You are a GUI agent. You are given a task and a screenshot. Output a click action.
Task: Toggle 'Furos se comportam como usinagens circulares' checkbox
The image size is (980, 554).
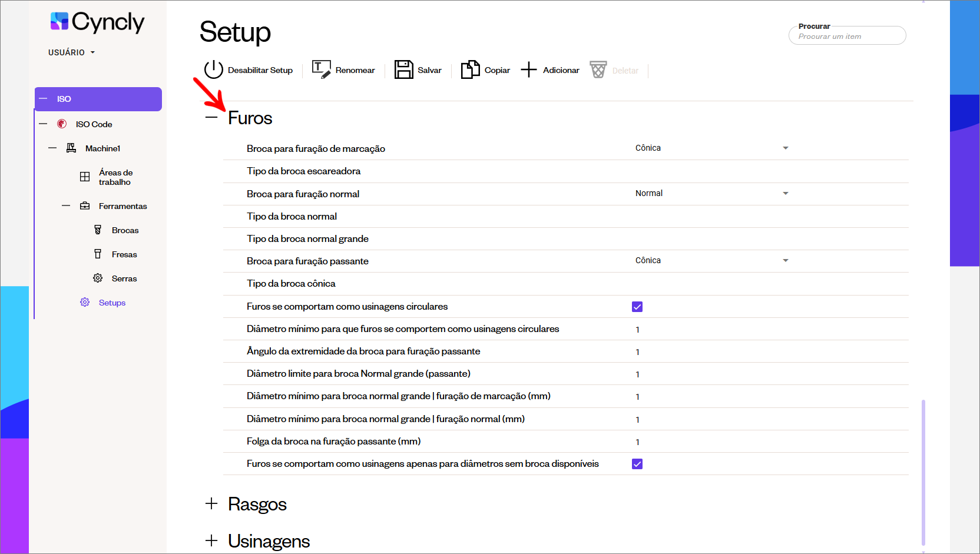pos(637,307)
